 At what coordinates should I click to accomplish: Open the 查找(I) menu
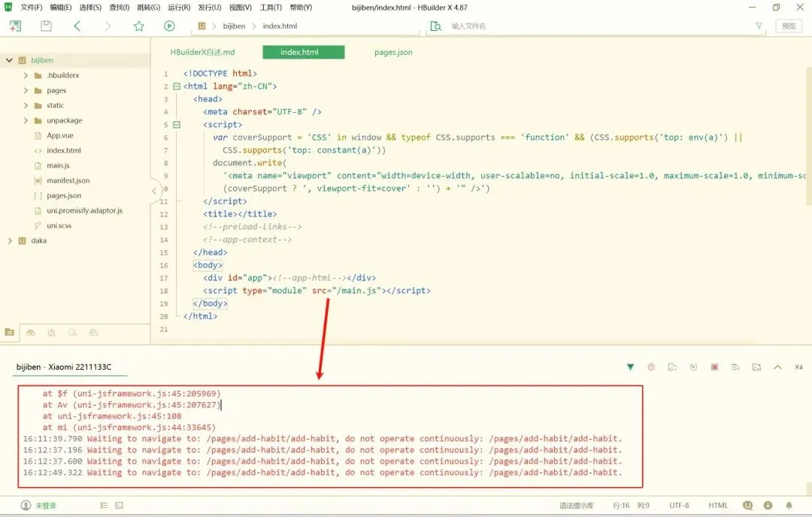pyautogui.click(x=120, y=8)
